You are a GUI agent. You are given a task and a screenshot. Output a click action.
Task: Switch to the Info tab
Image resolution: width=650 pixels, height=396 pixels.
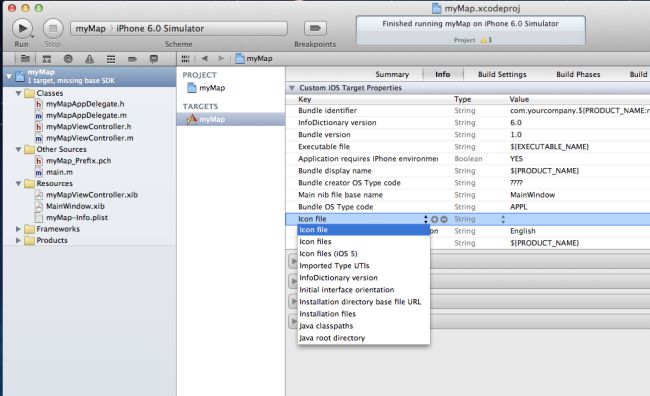click(x=442, y=74)
